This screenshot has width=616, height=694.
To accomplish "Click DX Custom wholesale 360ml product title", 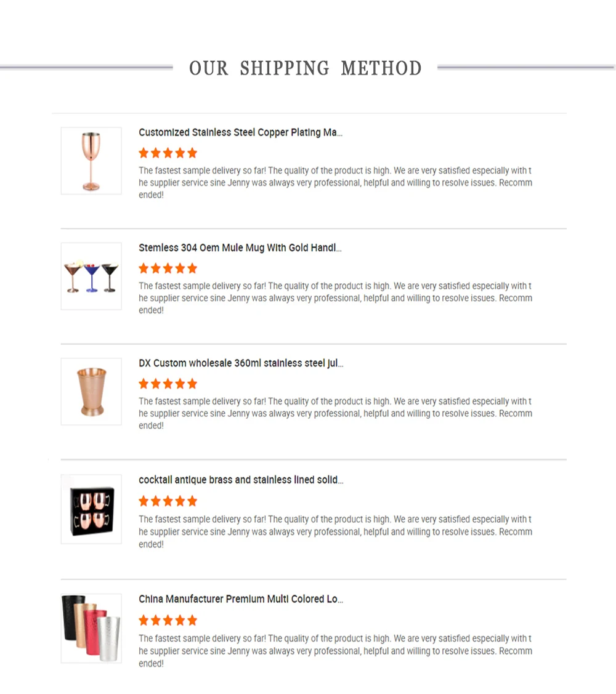I will [x=241, y=363].
